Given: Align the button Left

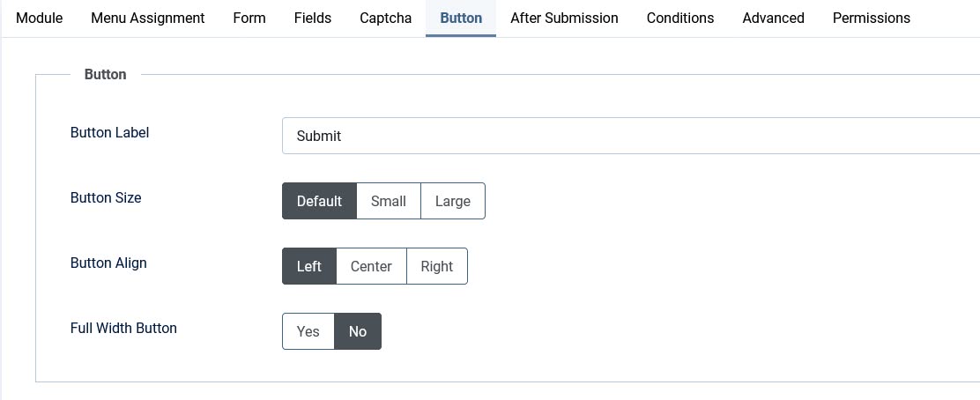Looking at the screenshot, I should point(309,266).
